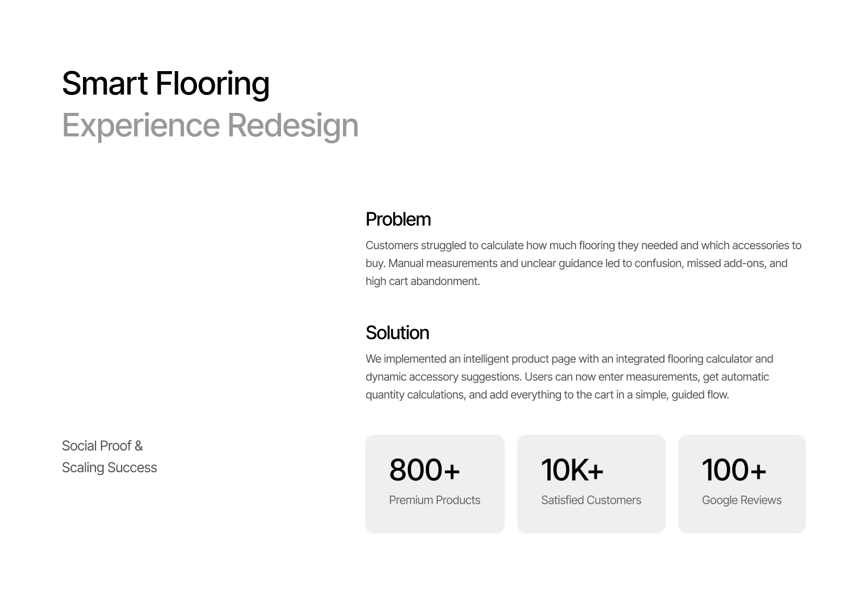Screen dimensions: 868x596
Task: Click the 800+ statistic number
Action: [424, 470]
